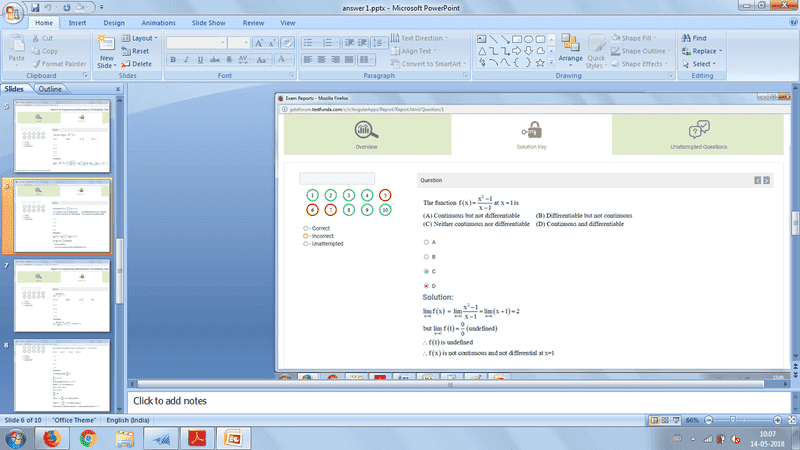Select answer option B radio button
This screenshot has width=800, height=450.
[428, 257]
